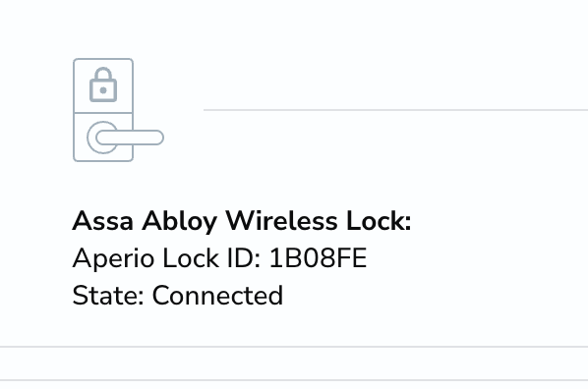Select the Assa Abloy Wireless Lock heading
This screenshot has height=389, width=588.
pyautogui.click(x=242, y=221)
